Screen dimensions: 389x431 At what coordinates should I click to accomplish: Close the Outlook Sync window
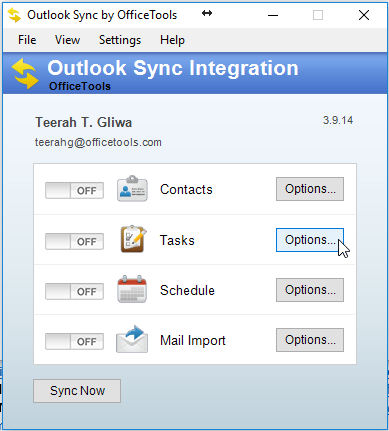pos(364,15)
